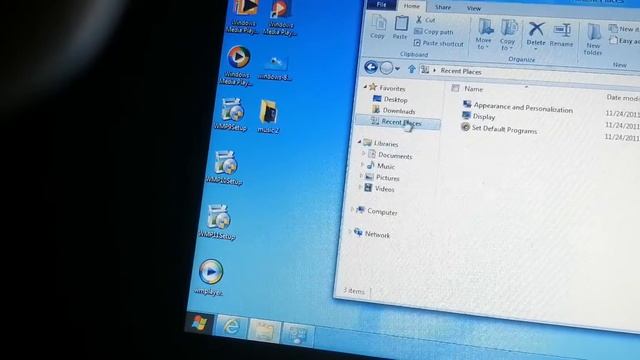Select Recent Places in navigation pane
This screenshot has height=360, width=640.
[x=398, y=122]
